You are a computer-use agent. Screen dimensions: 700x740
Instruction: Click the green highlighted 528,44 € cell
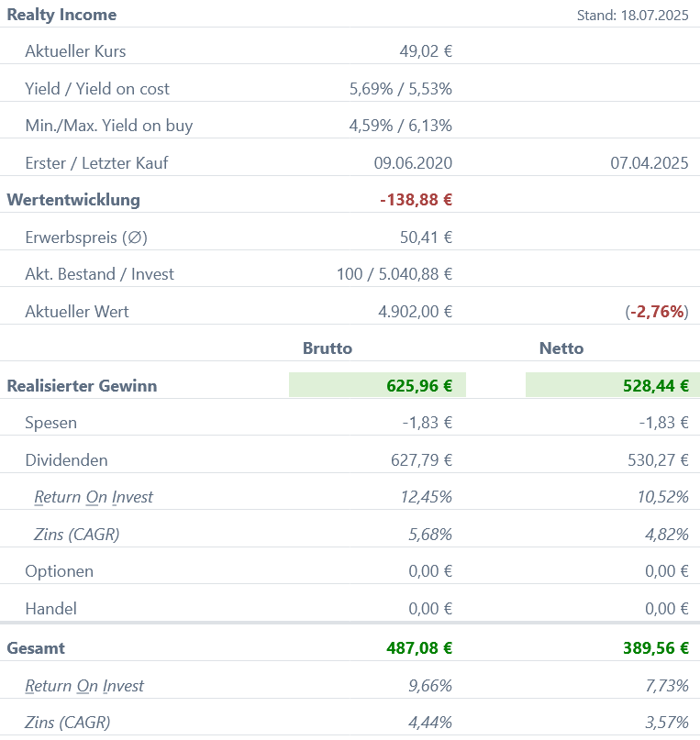point(612,386)
